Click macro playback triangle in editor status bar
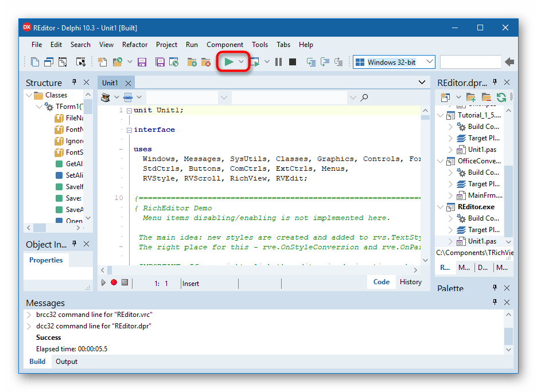The height and width of the screenshot is (392, 537). click(103, 282)
